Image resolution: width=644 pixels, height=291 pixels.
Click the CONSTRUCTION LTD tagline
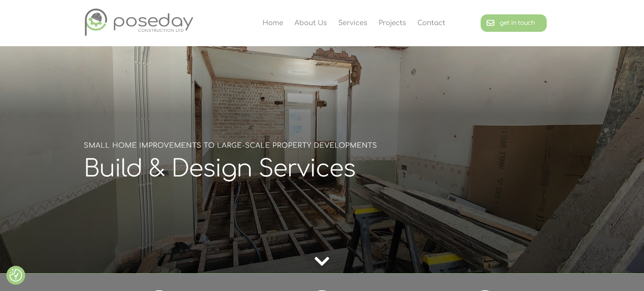[161, 30]
